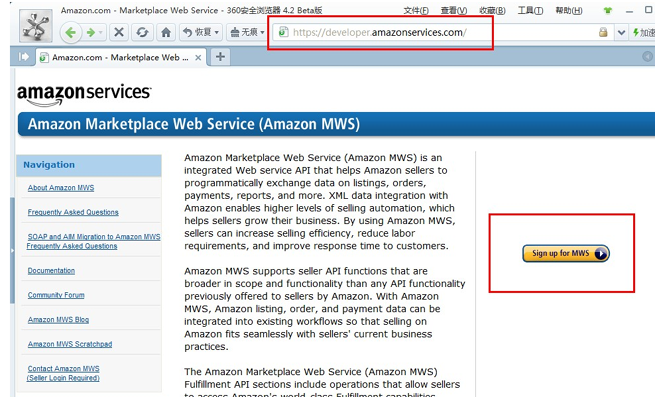Open the 帮助(H) menu
Image resolution: width=655 pixels, height=397 pixels.
click(569, 10)
